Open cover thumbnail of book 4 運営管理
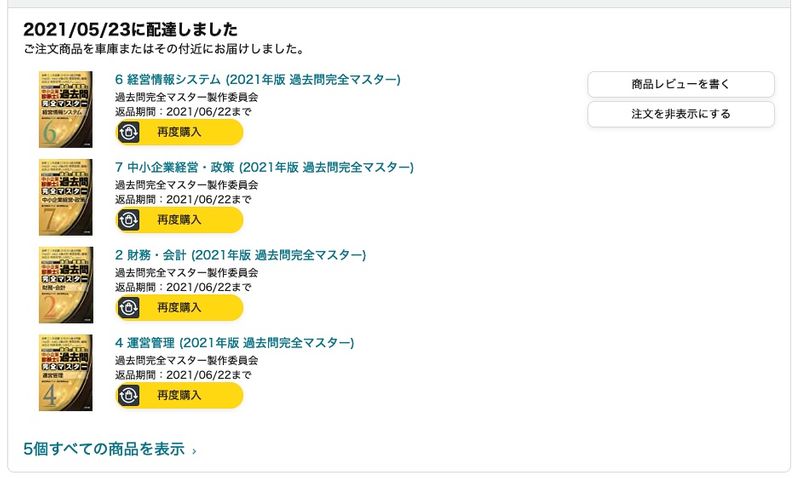 tap(66, 373)
